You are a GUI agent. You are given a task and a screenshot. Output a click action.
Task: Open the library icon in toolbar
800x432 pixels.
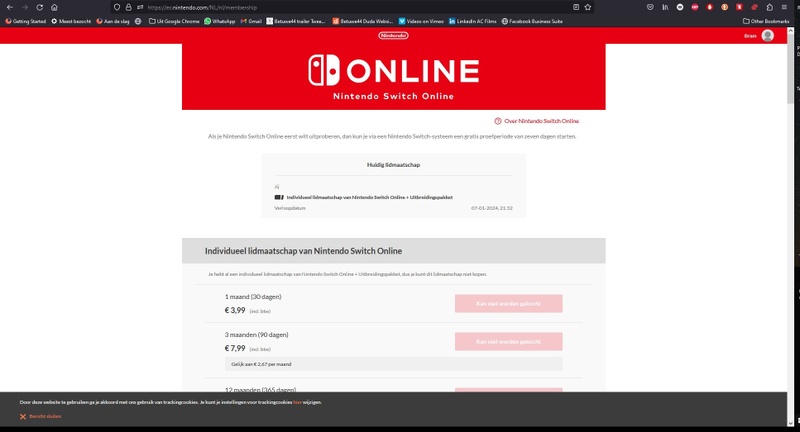pyautogui.click(x=665, y=7)
